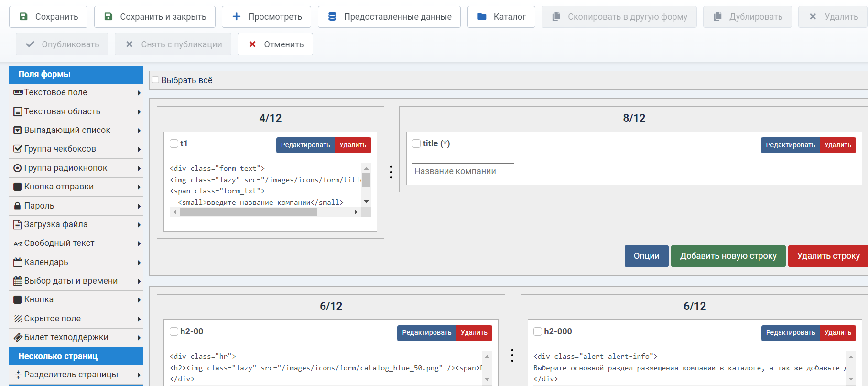Click the Билет техподдержки ticket icon

coord(18,337)
